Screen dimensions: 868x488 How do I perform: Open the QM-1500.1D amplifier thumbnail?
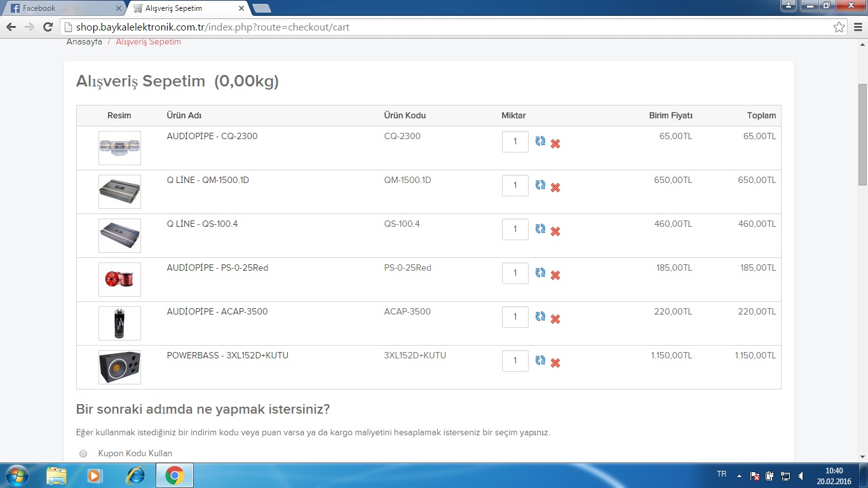[x=119, y=192]
